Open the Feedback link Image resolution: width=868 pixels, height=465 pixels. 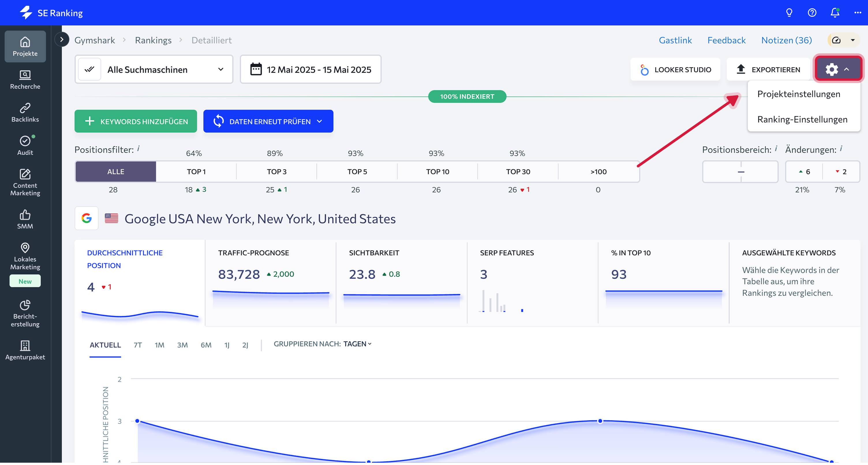(727, 40)
